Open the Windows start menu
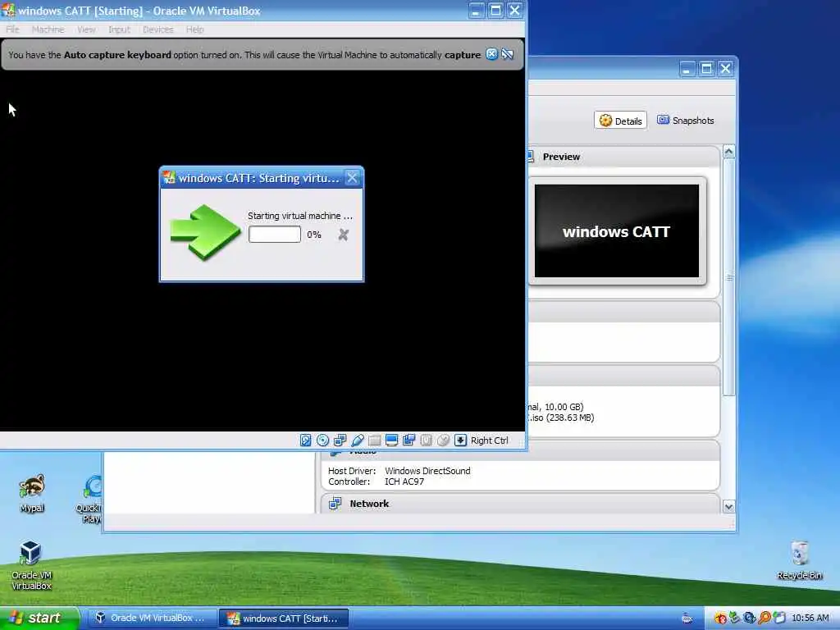 (x=39, y=618)
